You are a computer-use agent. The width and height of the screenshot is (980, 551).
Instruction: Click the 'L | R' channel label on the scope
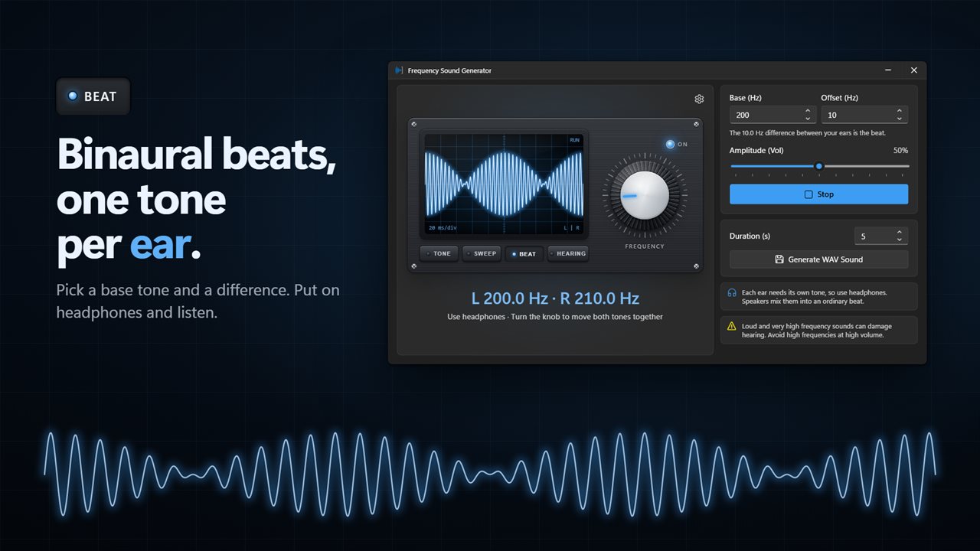pyautogui.click(x=572, y=228)
